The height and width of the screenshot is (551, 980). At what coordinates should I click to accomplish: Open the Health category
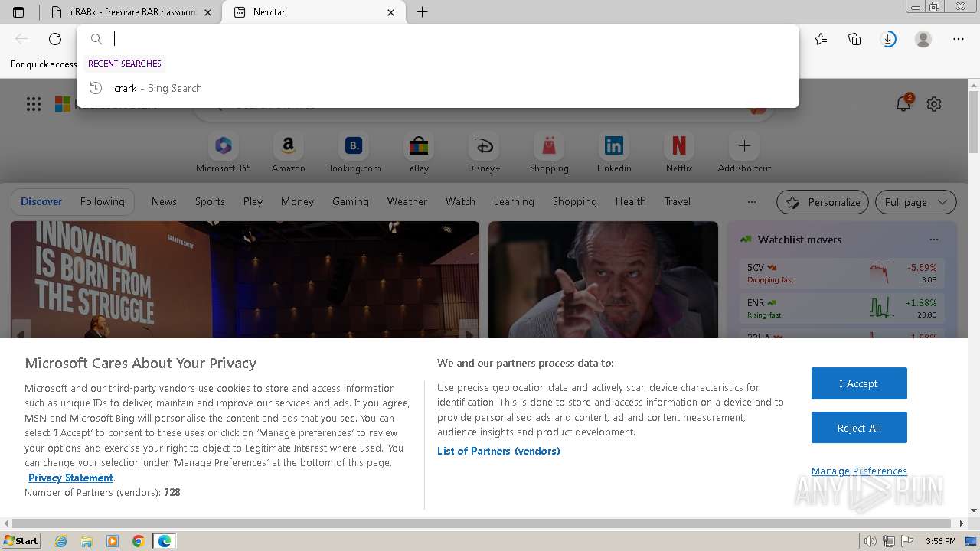[x=631, y=201]
